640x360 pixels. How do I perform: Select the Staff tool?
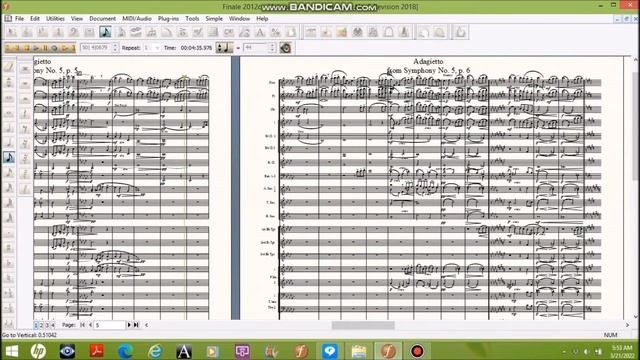pyautogui.click(x=27, y=32)
